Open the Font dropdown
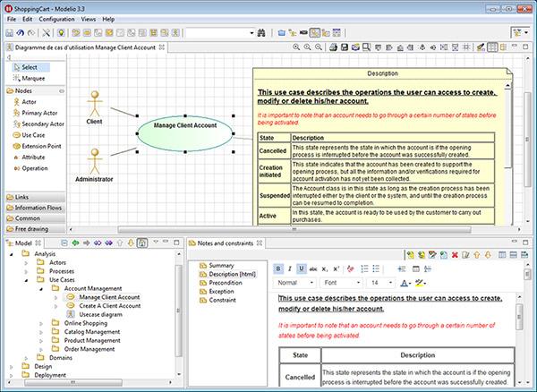The width and height of the screenshot is (537, 392). point(341,283)
